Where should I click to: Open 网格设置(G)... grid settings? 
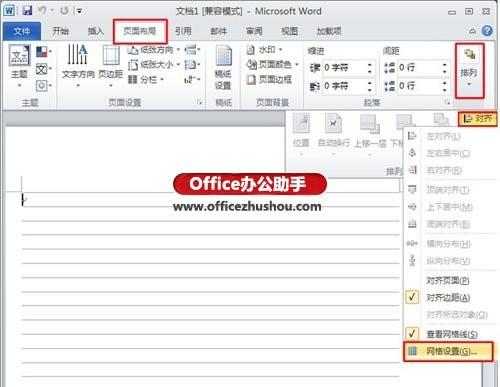(x=448, y=351)
